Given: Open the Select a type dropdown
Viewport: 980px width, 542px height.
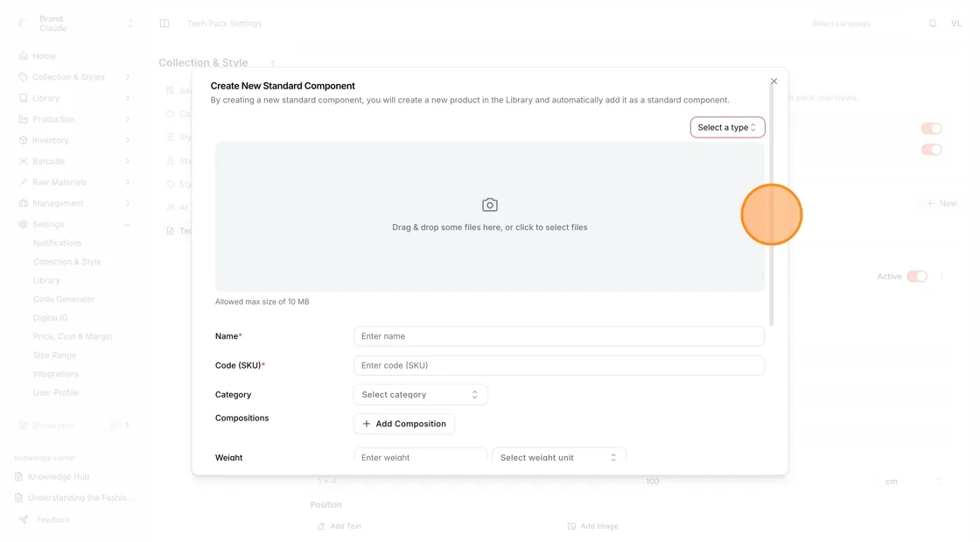Looking at the screenshot, I should (727, 127).
